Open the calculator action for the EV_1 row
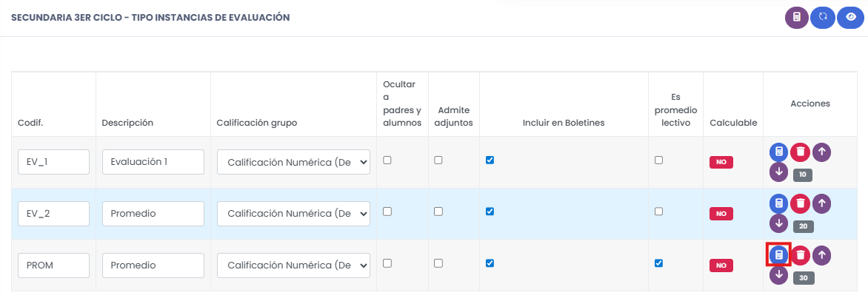Viewport: 868px width, 301px height. tap(778, 152)
